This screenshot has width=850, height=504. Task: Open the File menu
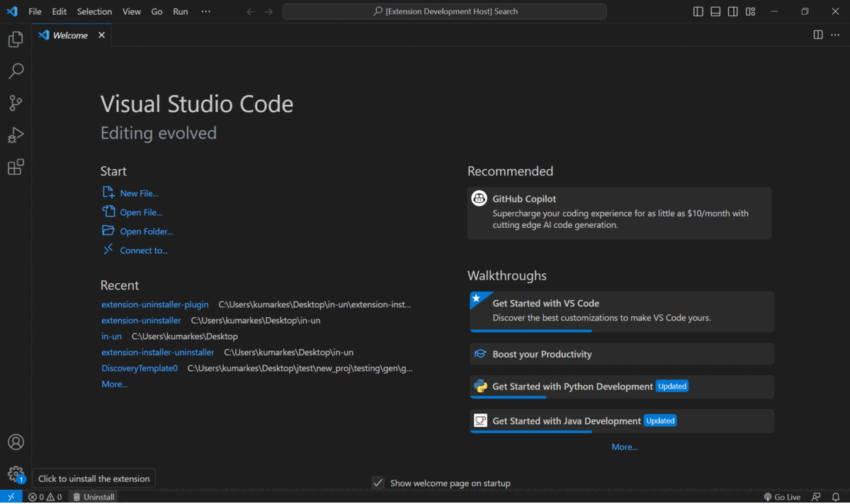35,11
